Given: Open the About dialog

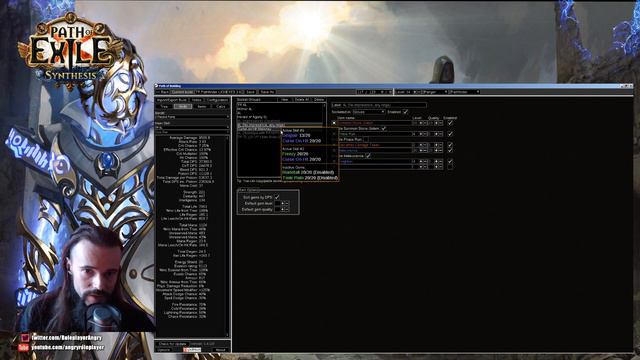Looking at the screenshot, I should tap(220, 350).
